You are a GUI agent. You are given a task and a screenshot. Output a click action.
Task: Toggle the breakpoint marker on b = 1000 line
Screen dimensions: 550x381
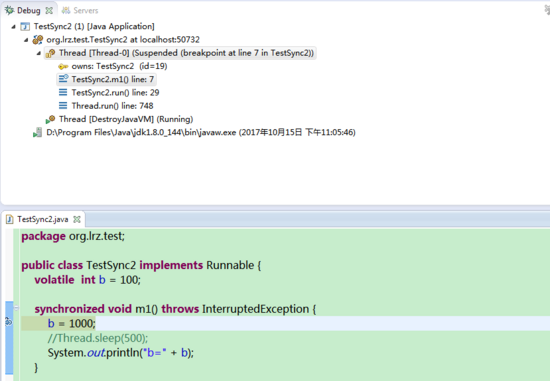point(9,321)
